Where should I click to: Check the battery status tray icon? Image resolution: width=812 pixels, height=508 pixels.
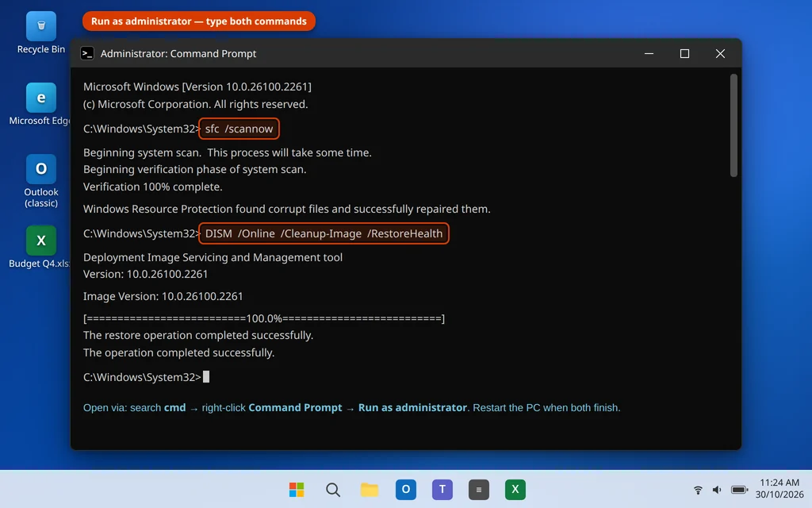(x=739, y=489)
